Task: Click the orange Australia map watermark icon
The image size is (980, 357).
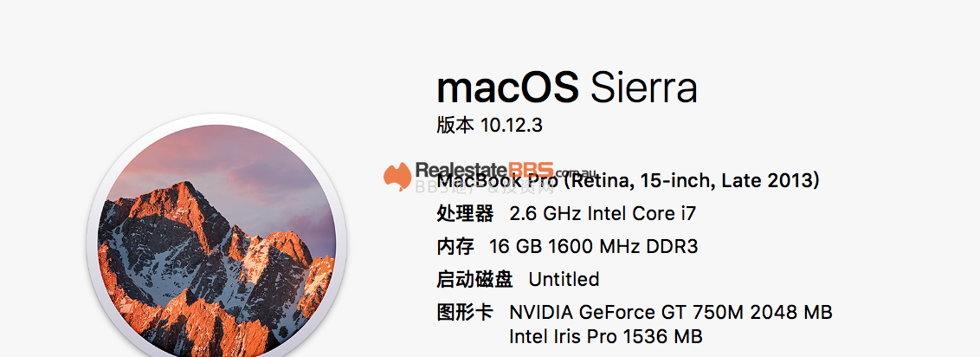Action: (x=397, y=176)
